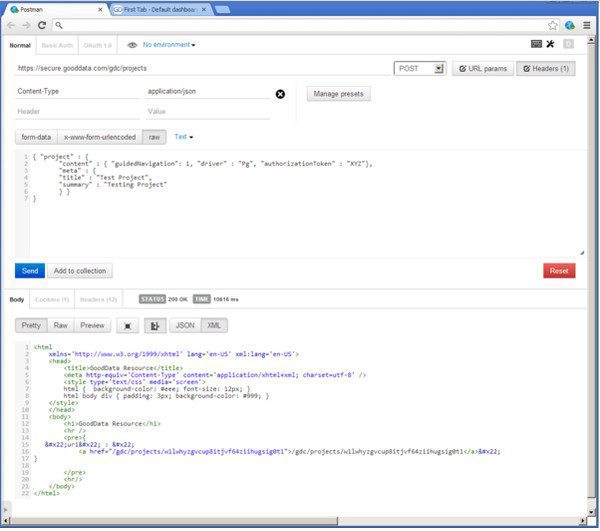Switch to the Normal auth tab
The image size is (600, 531).
coord(20,45)
